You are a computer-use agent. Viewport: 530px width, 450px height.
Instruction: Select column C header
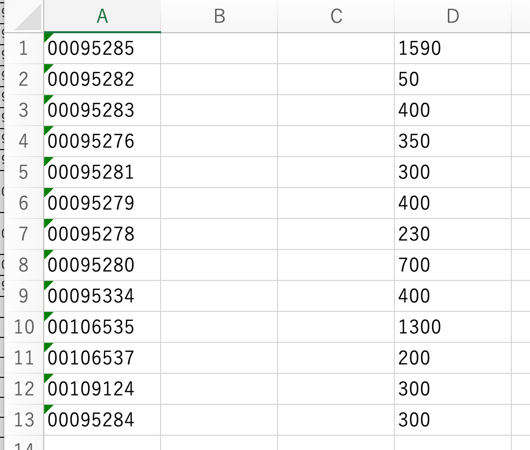[x=336, y=16]
